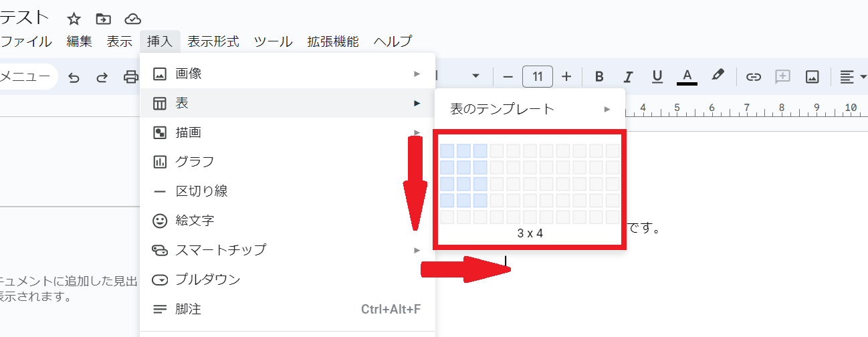868x337 pixels.
Task: Select 区切り線 from the insert menu
Action: (201, 191)
